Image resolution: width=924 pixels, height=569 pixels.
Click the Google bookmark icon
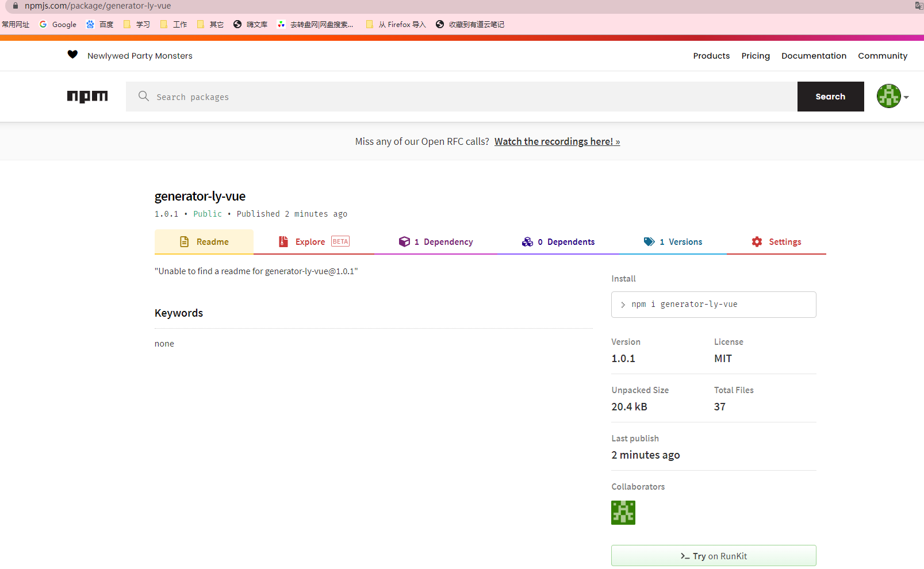click(x=43, y=24)
